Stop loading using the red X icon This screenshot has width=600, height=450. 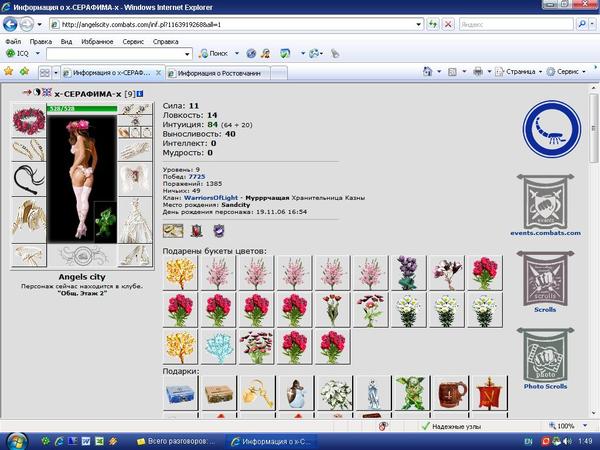tap(448, 24)
